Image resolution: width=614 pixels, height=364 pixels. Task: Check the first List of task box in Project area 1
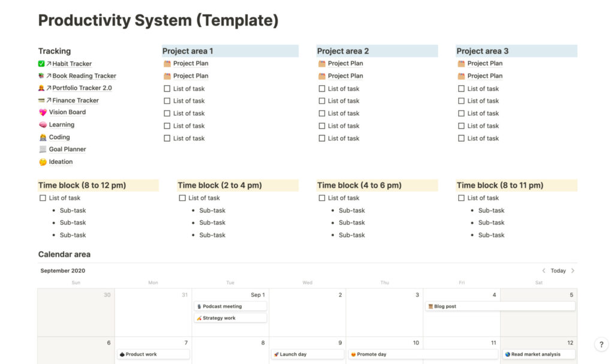pyautogui.click(x=167, y=89)
